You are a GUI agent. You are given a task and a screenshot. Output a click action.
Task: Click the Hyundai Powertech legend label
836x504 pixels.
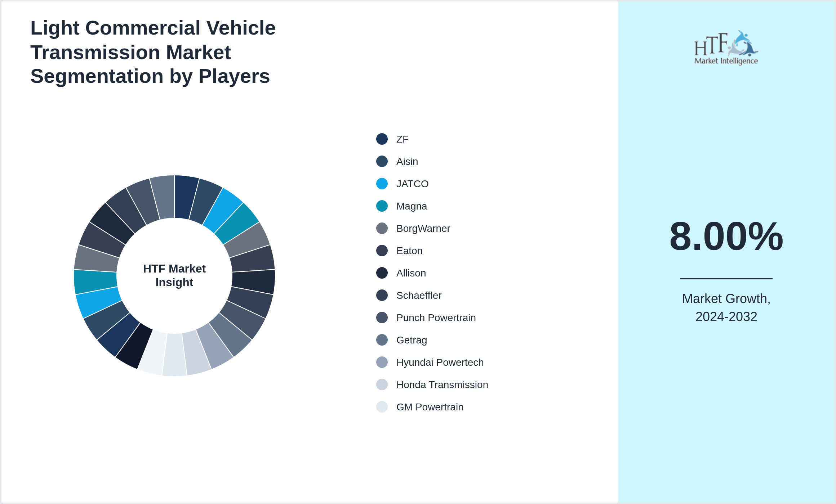[440, 363]
